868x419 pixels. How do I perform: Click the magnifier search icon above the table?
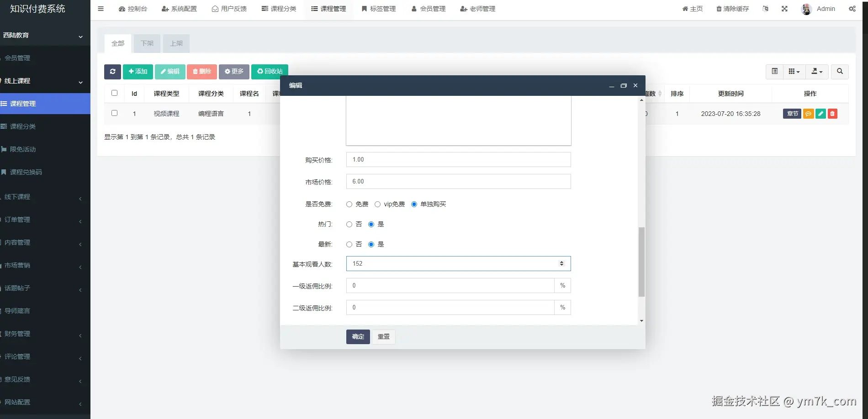point(840,72)
